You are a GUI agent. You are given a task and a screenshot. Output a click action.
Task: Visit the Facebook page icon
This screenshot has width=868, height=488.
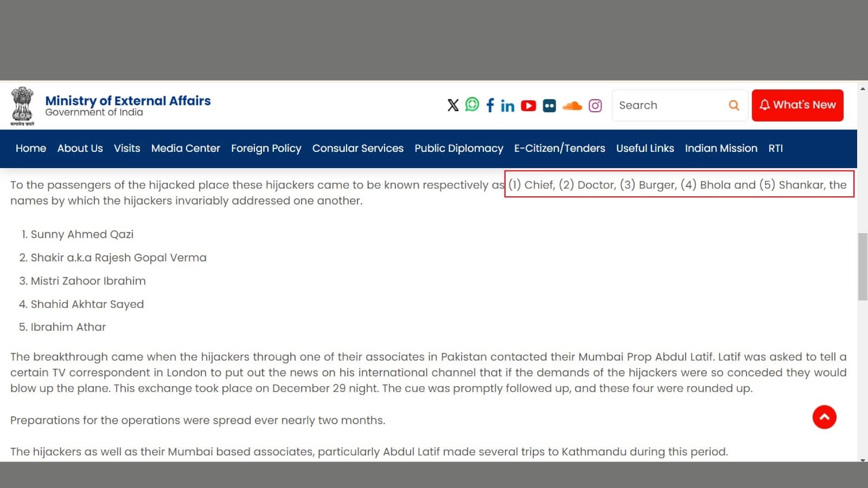click(490, 105)
